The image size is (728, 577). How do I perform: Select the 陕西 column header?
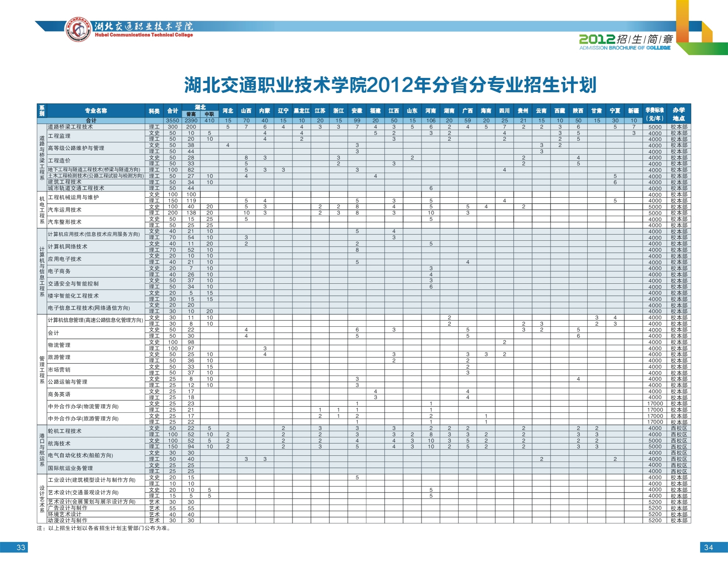(578, 111)
